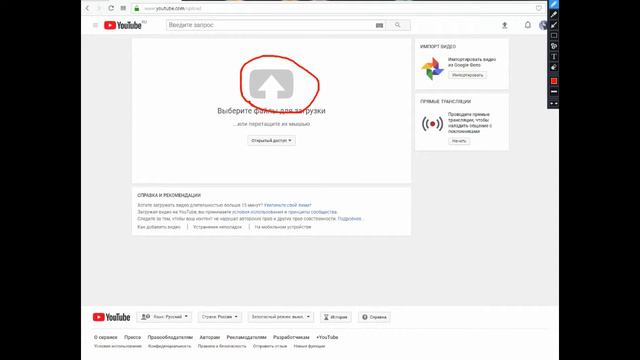Open the 'Конфиденциальность' footer link

[169, 346]
